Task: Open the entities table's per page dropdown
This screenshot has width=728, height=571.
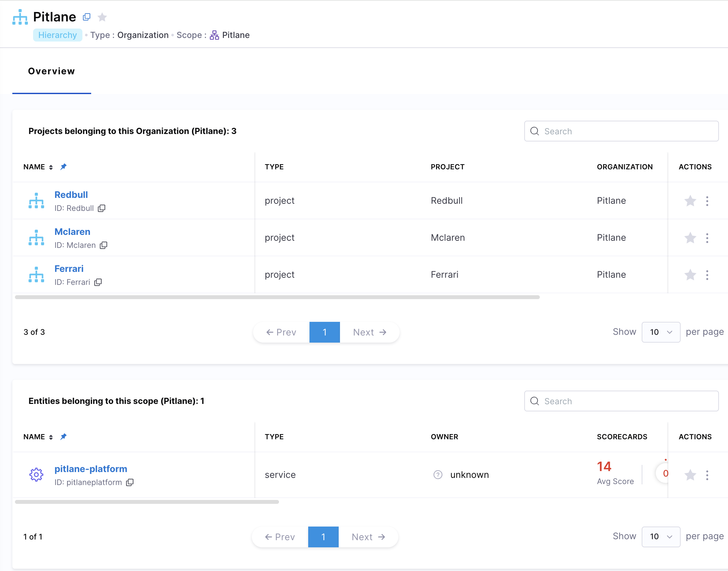Action: coord(661,537)
